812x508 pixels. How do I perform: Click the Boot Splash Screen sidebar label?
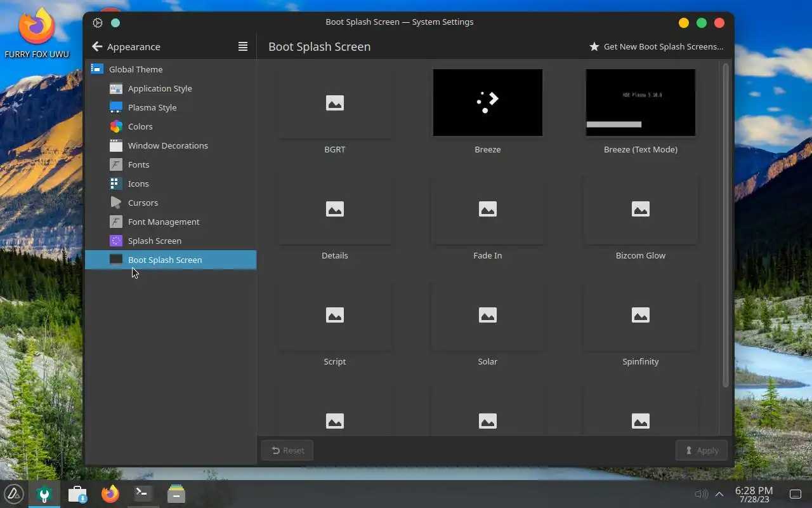165,260
